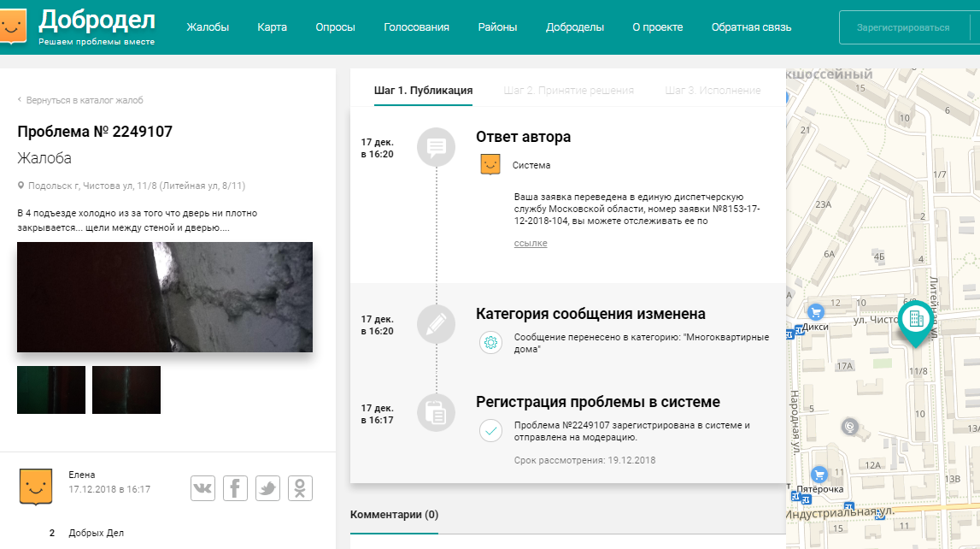Return via Вернуться в каталог жалоб link
The image size is (980, 549).
coord(84,100)
